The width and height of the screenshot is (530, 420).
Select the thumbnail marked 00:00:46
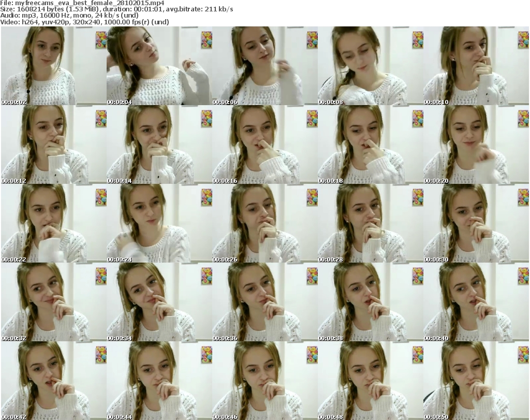click(x=264, y=381)
